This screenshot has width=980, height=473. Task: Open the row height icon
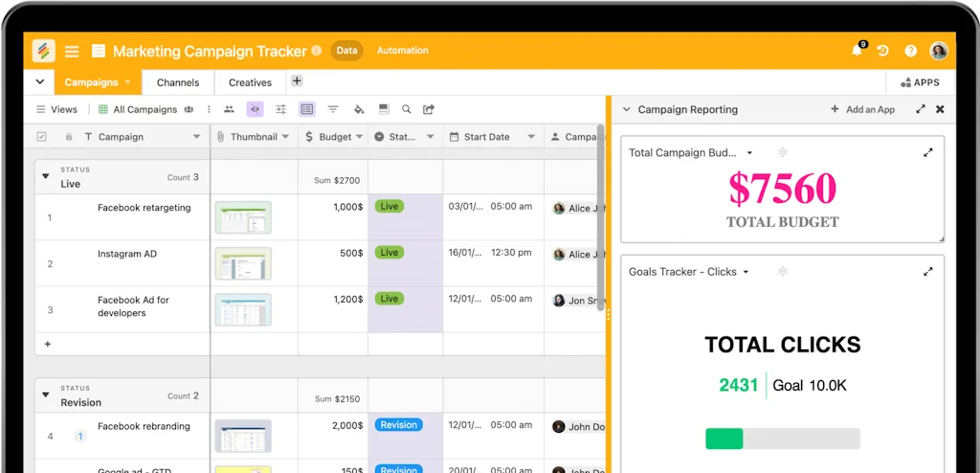coord(384,109)
